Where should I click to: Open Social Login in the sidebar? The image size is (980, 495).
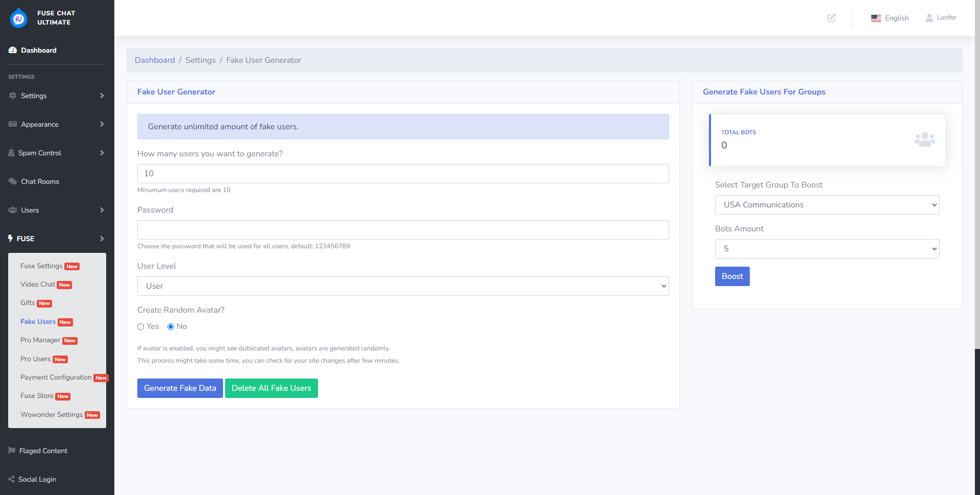click(32, 479)
